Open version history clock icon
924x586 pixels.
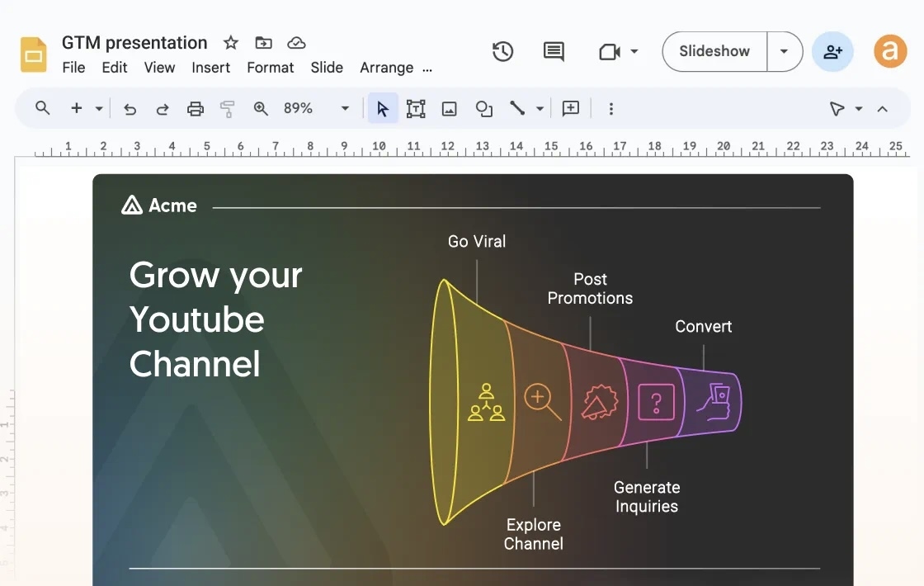[x=502, y=51]
